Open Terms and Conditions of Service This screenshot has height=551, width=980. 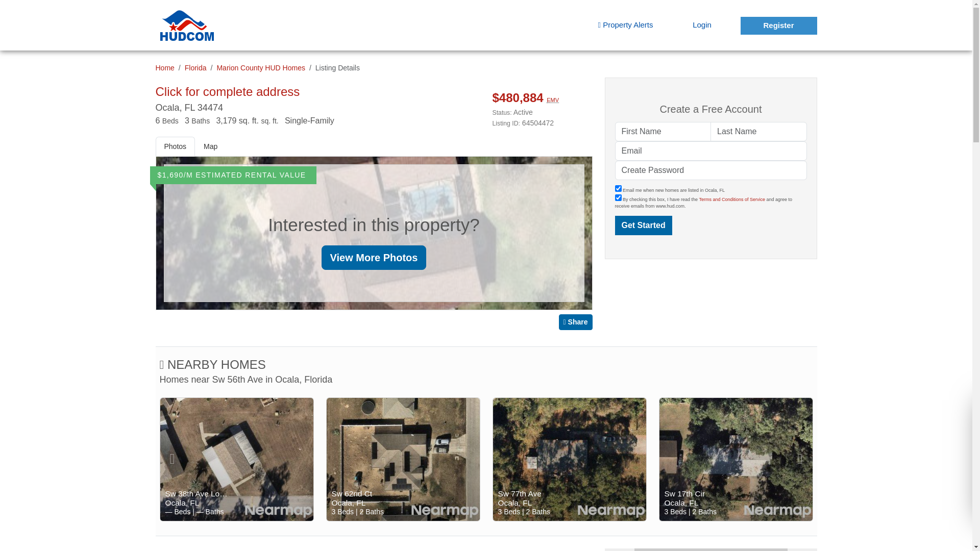pos(732,199)
